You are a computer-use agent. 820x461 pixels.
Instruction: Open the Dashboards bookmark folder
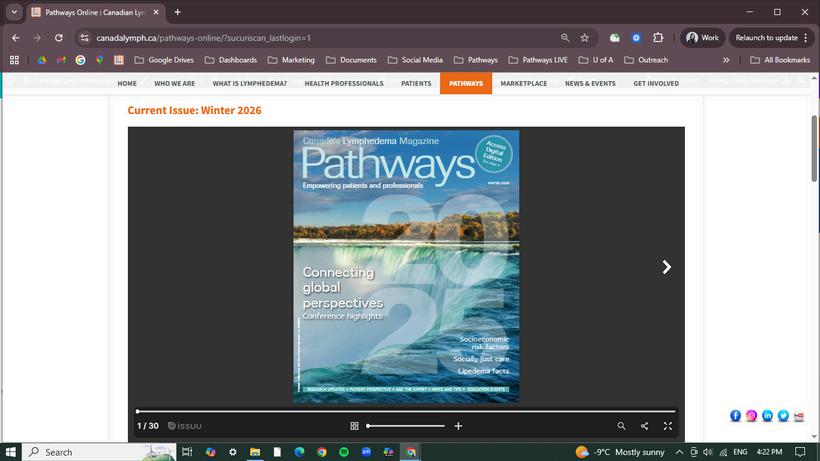point(231,60)
